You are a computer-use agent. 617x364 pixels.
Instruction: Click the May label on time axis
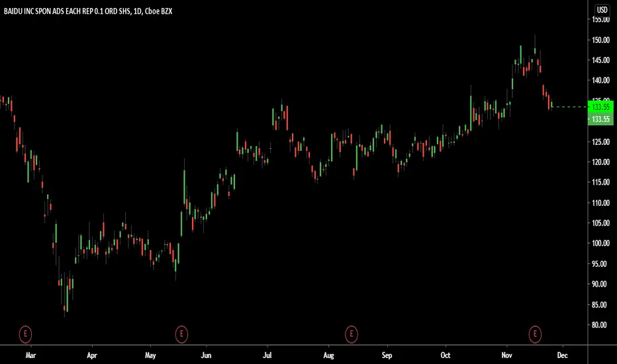(150, 355)
